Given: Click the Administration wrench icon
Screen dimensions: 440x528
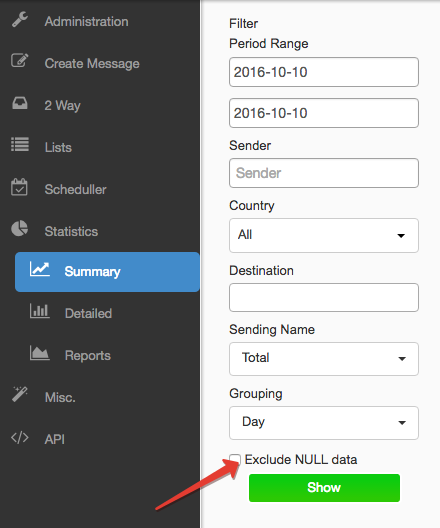Looking at the screenshot, I should (x=20, y=19).
